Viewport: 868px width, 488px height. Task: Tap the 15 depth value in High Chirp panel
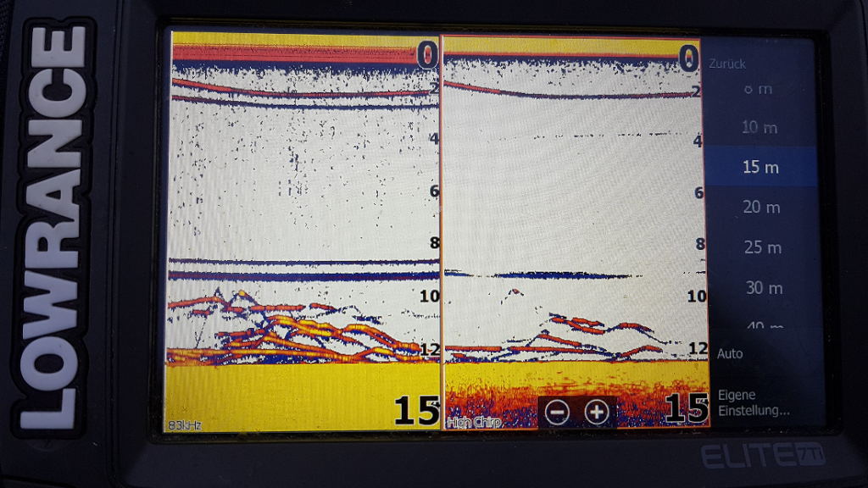pos(687,409)
